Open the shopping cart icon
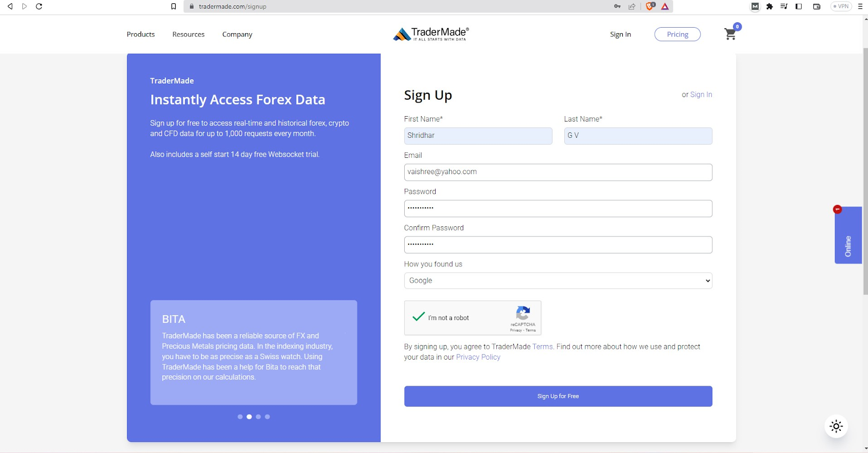The image size is (868, 453). pyautogui.click(x=731, y=34)
